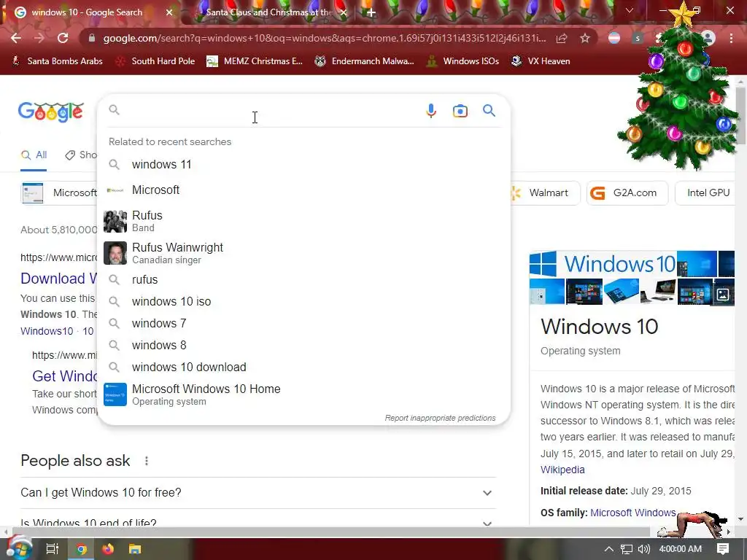Choose 'Rufus Wainwright' Canadian singer suggestion
This screenshot has width=747, height=560.
coord(303,253)
